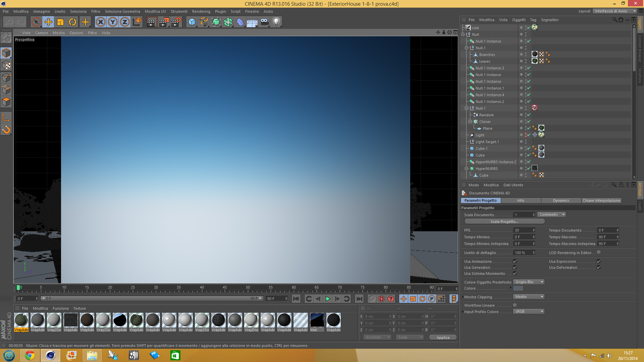This screenshot has width=644, height=362.
Task: Click the Render View clapperboard icon
Action: (x=152, y=22)
